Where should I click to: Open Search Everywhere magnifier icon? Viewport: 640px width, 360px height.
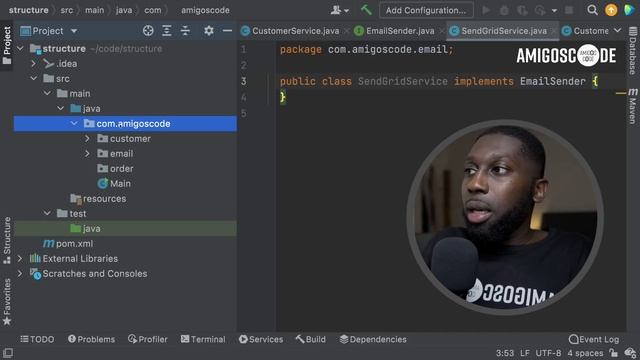[592, 10]
